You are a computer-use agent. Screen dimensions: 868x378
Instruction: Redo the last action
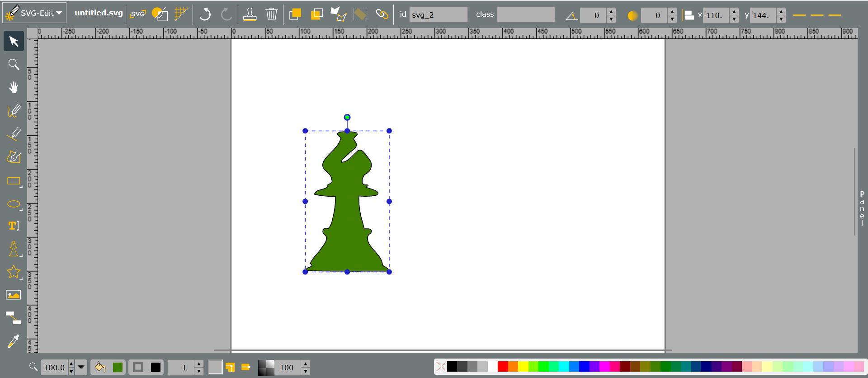[226, 14]
